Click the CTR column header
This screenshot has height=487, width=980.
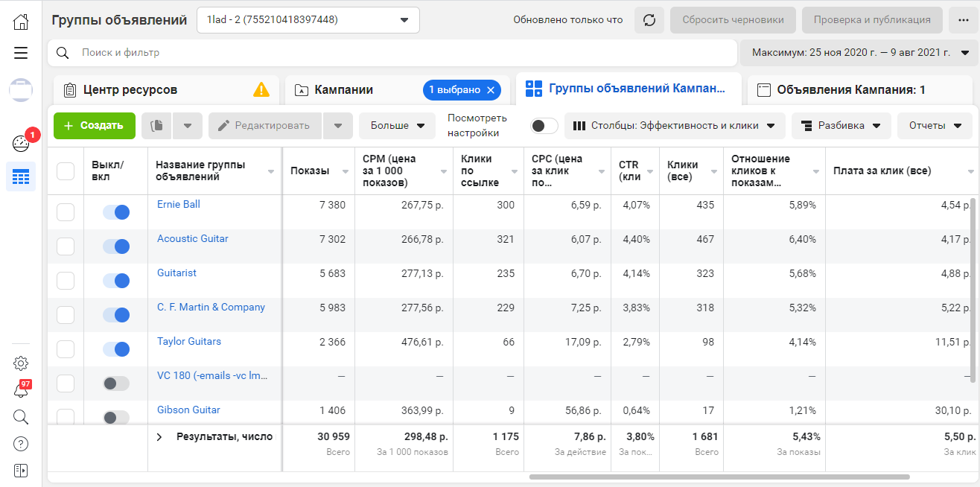[x=634, y=171]
